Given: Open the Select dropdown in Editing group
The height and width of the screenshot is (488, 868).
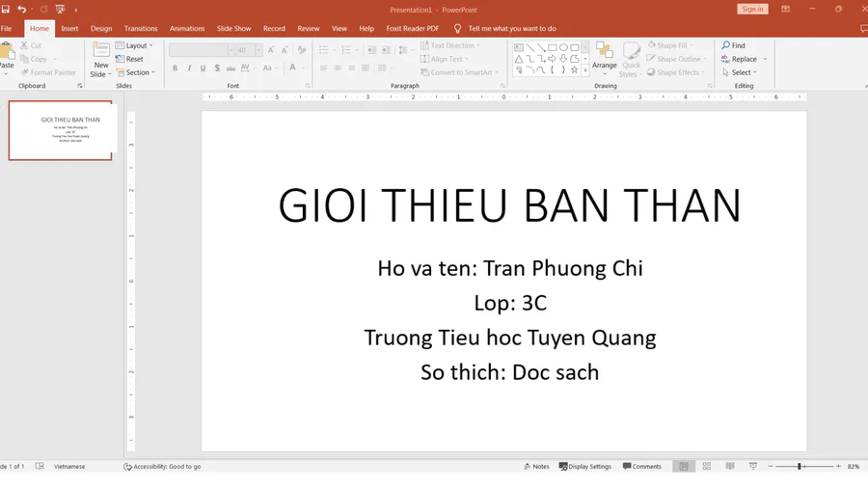Looking at the screenshot, I should point(741,72).
